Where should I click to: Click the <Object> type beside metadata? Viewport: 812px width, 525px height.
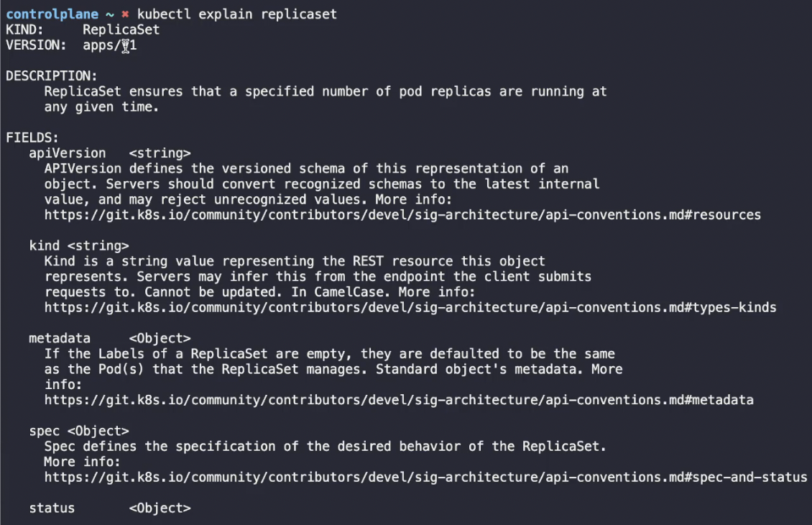point(160,339)
